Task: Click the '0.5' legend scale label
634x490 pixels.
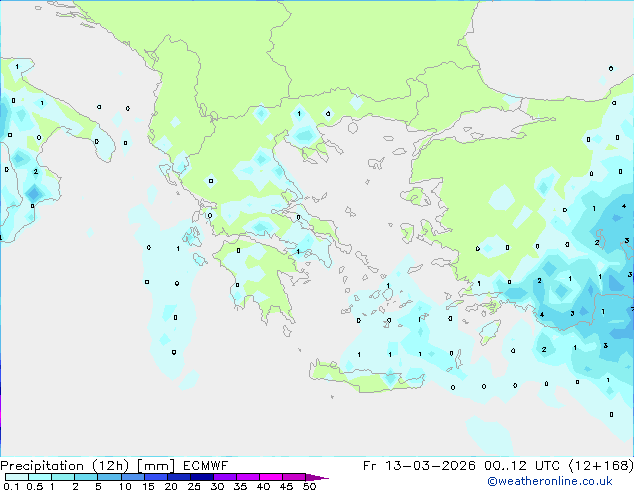Action: [x=35, y=486]
